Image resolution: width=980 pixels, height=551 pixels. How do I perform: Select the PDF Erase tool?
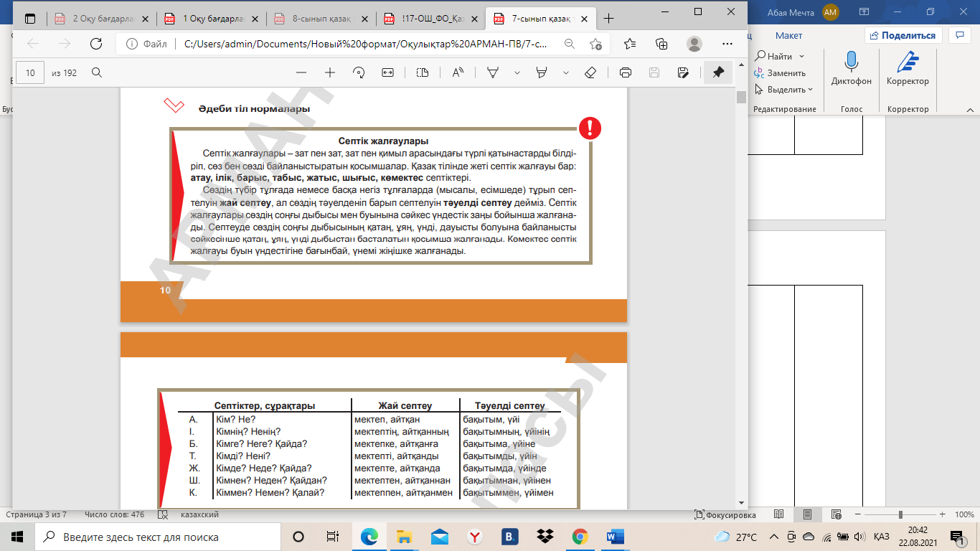coord(590,72)
